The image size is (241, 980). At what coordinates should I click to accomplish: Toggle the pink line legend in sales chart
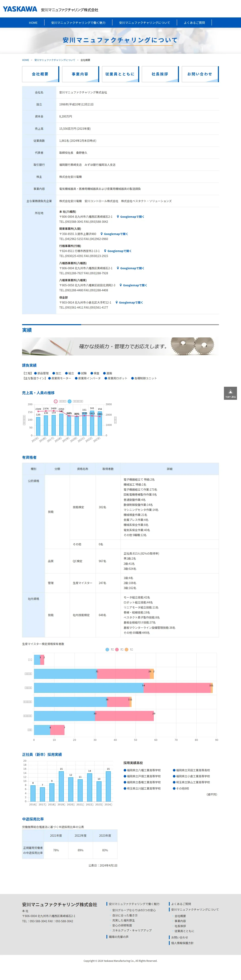(56, 401)
